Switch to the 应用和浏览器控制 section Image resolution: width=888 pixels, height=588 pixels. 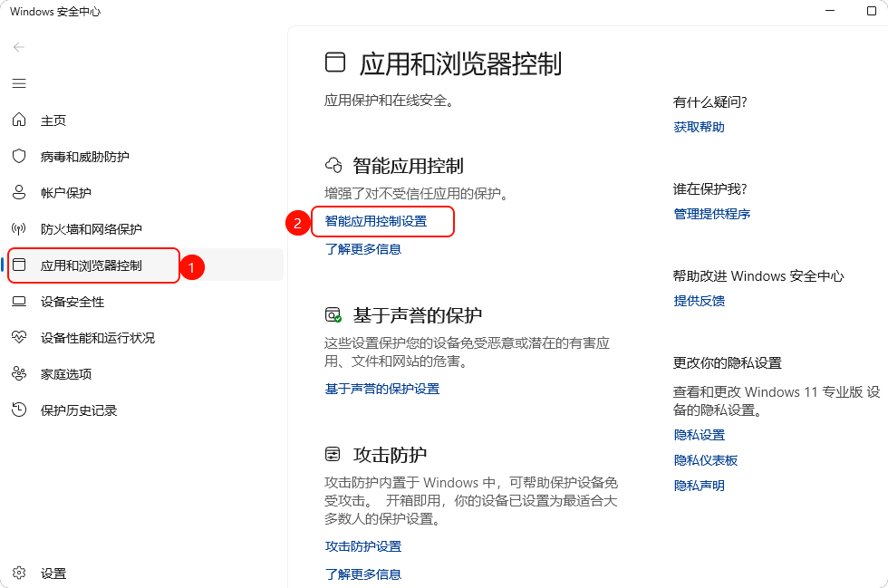pos(93,265)
